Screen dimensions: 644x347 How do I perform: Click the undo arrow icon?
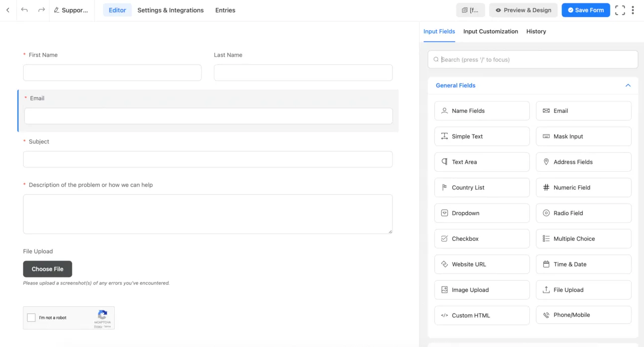[25, 10]
